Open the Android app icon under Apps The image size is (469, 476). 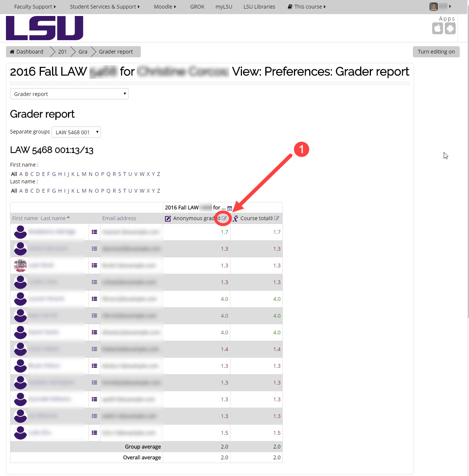pyautogui.click(x=450, y=28)
